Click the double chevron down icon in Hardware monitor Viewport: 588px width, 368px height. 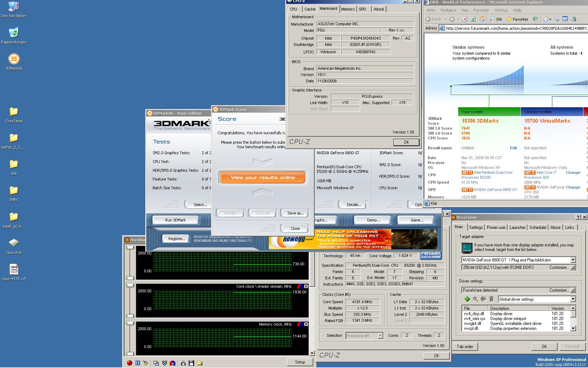click(x=164, y=363)
